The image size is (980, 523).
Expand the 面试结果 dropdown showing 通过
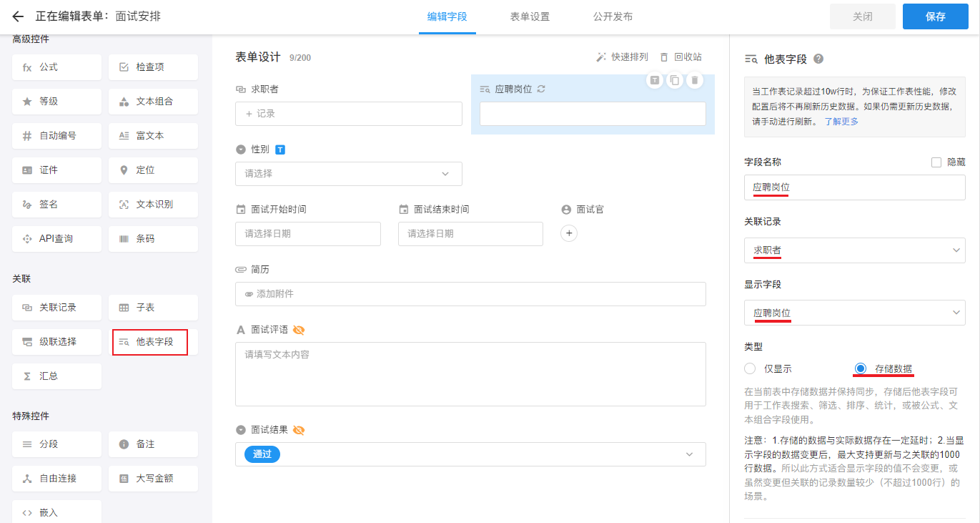click(x=470, y=454)
